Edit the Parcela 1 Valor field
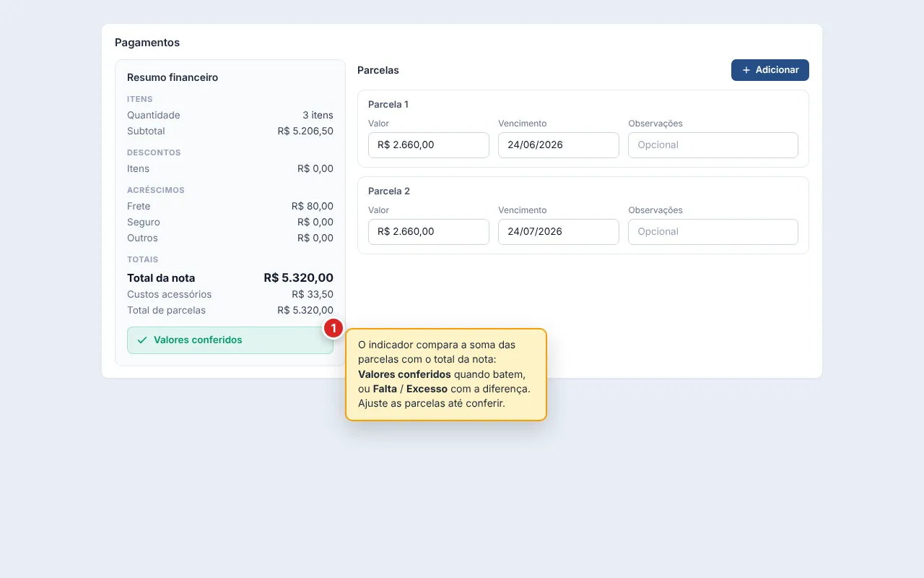Image resolution: width=924 pixels, height=578 pixels. [x=429, y=145]
